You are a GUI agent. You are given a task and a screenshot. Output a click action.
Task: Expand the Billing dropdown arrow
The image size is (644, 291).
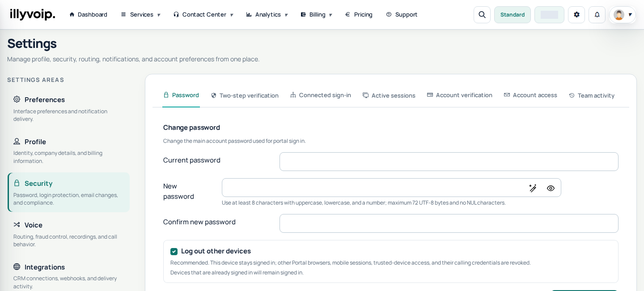point(330,15)
